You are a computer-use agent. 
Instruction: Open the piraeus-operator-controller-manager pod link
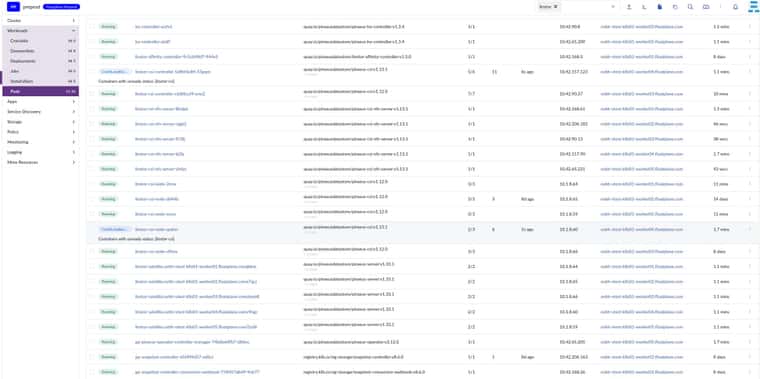point(192,342)
